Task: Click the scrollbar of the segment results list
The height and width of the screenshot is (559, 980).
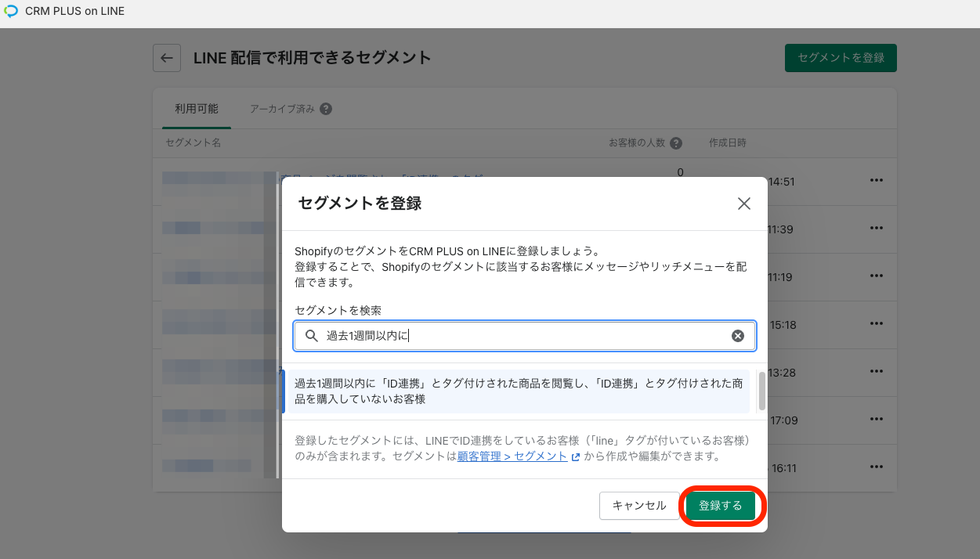Action: [761, 391]
